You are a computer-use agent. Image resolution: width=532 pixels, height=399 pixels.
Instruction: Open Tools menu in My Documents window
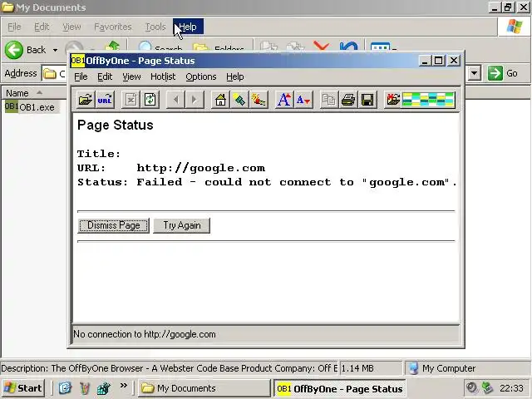pos(155,27)
